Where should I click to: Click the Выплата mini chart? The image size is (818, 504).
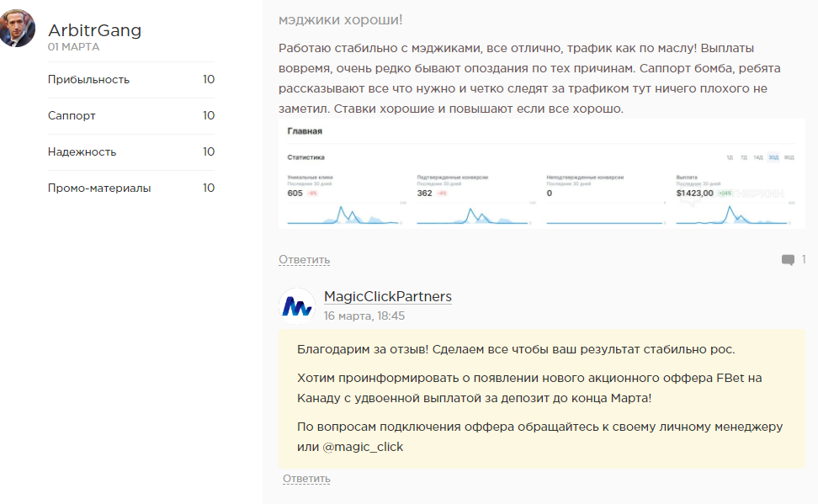tap(732, 215)
